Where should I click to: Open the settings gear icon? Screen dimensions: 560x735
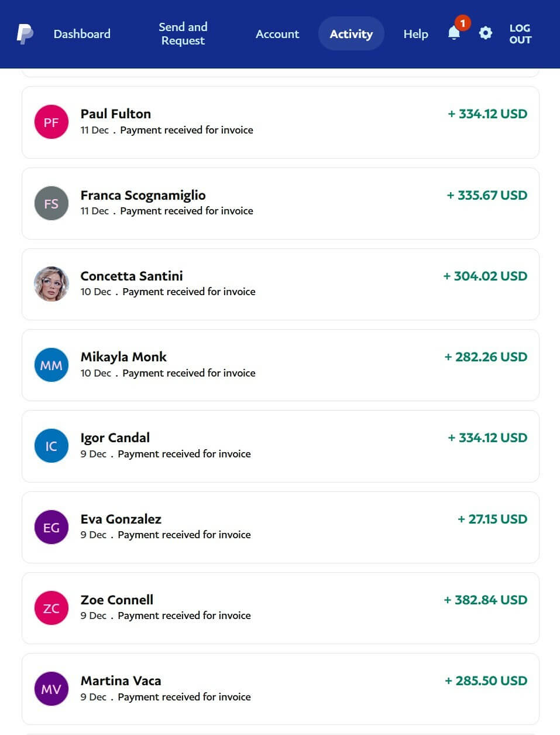[485, 33]
